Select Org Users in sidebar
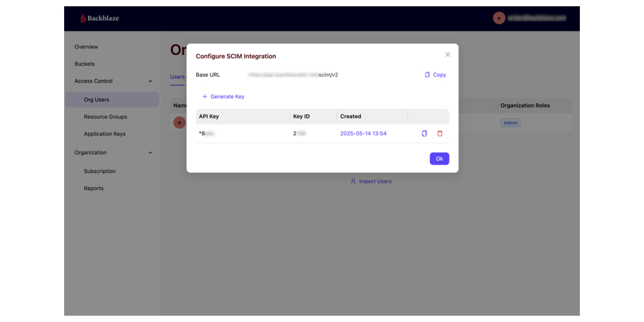The height and width of the screenshot is (322, 644). click(96, 100)
